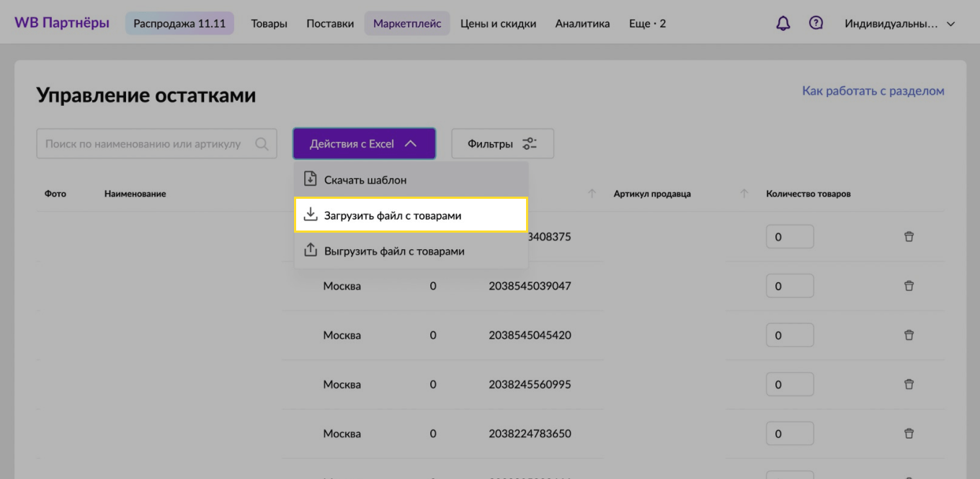Click the quantity input showing 0 in first row
Viewport: 980px width, 479px height.
point(790,236)
